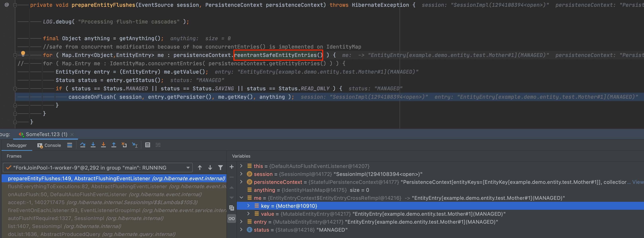Open the thread selector dropdown
Viewport: 644px width, 238px height.
click(188, 168)
